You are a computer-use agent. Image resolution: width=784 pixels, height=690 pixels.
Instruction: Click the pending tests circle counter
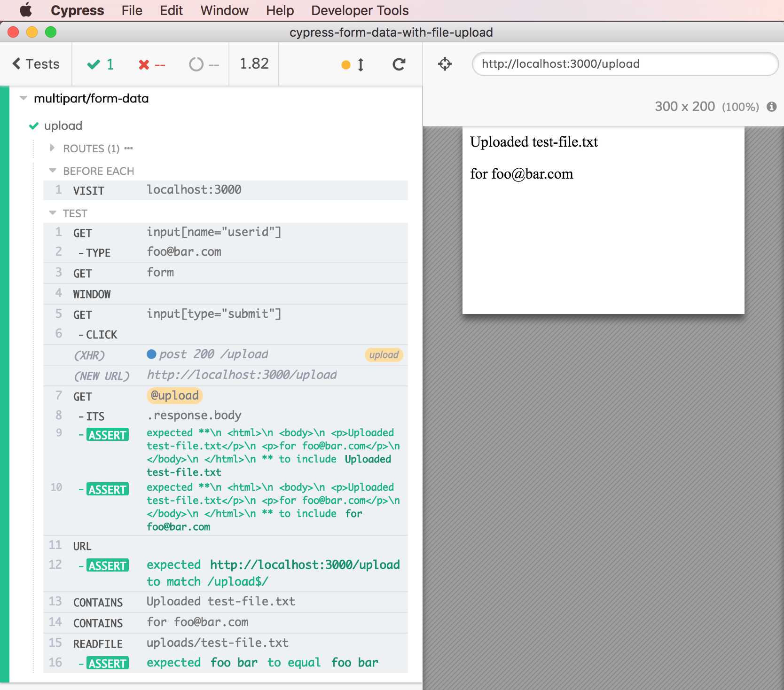204,64
